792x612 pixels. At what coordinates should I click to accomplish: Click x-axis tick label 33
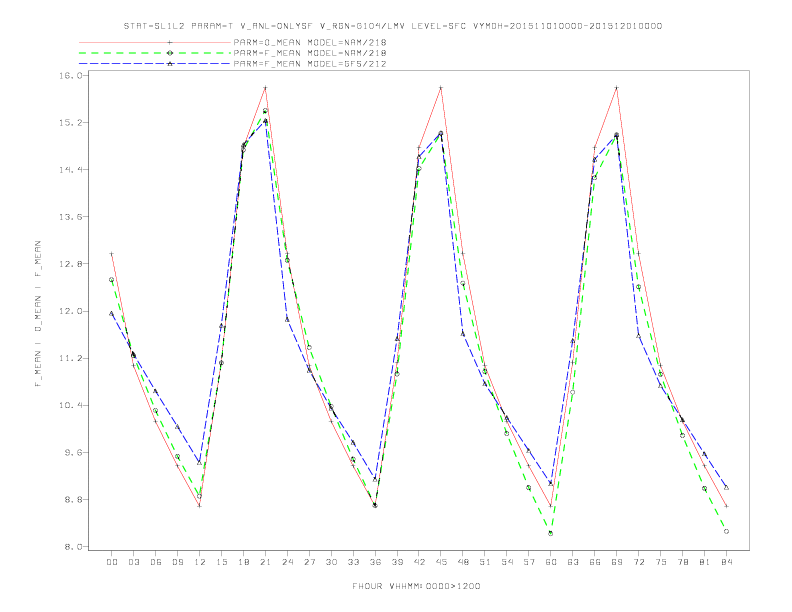coord(353,562)
